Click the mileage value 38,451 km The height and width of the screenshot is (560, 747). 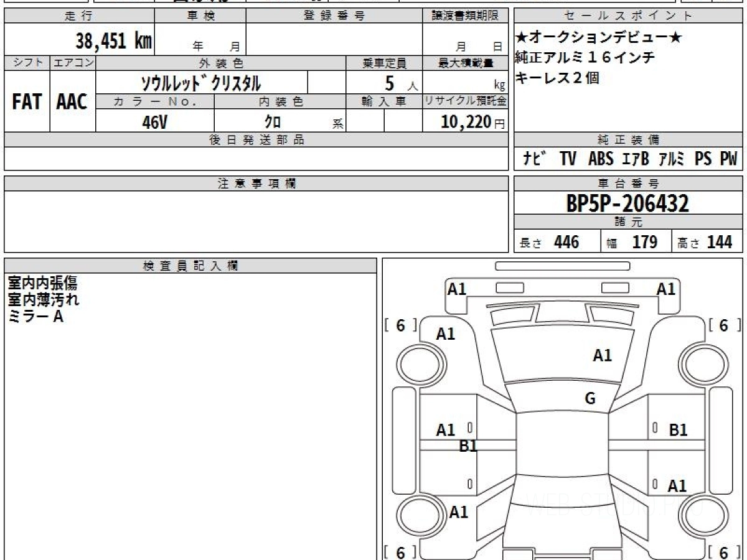(113, 41)
